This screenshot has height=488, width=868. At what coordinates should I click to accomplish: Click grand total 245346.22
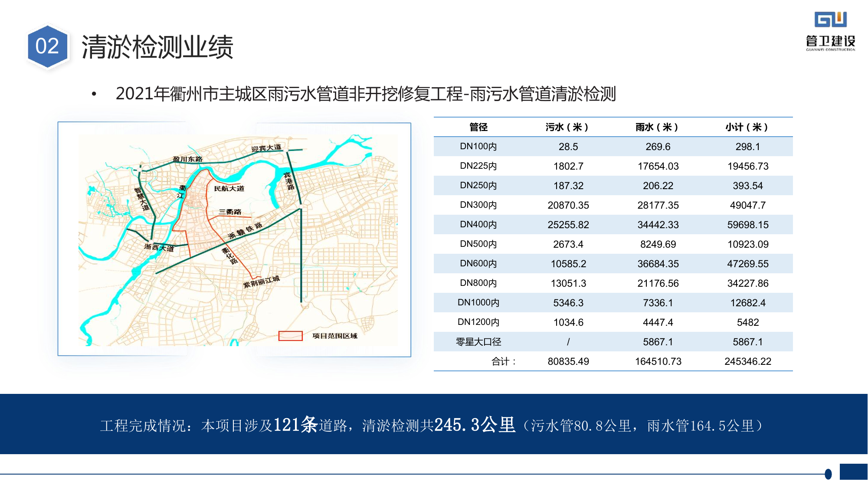748,361
